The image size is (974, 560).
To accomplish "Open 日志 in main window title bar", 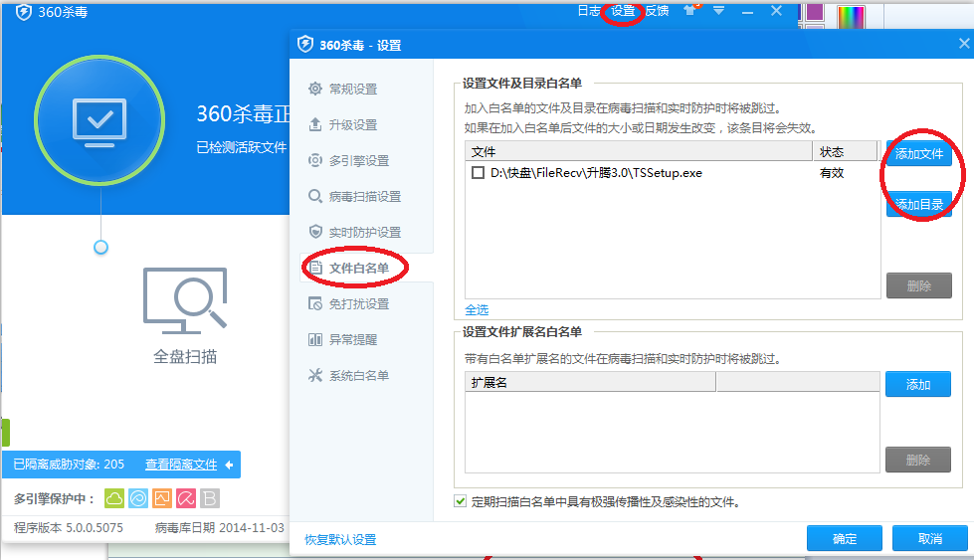I will coord(589,11).
